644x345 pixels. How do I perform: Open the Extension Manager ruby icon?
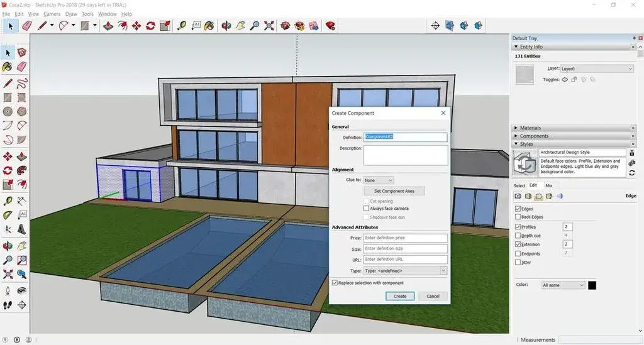coord(330,26)
